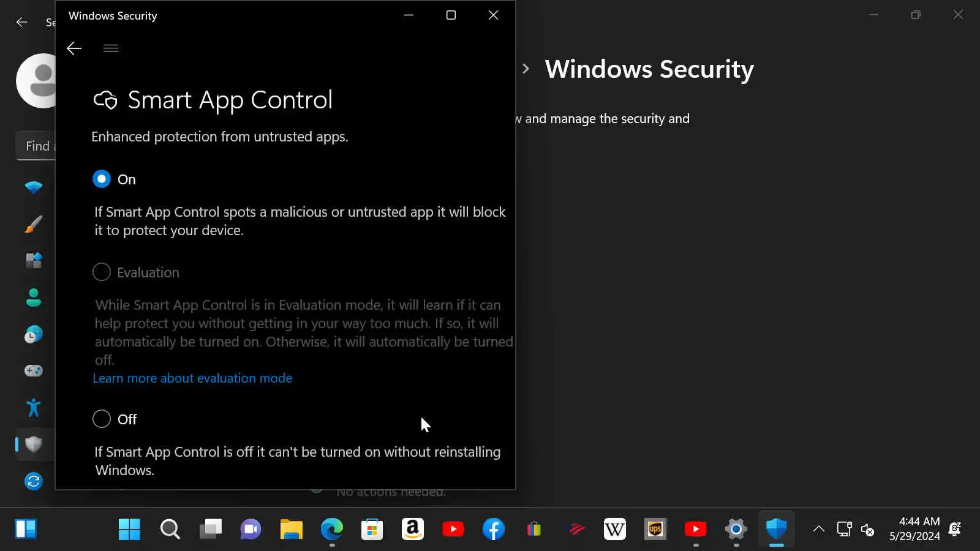Launch Microsoft Edge from the taskbar
This screenshot has width=980, height=551.
coord(331,529)
